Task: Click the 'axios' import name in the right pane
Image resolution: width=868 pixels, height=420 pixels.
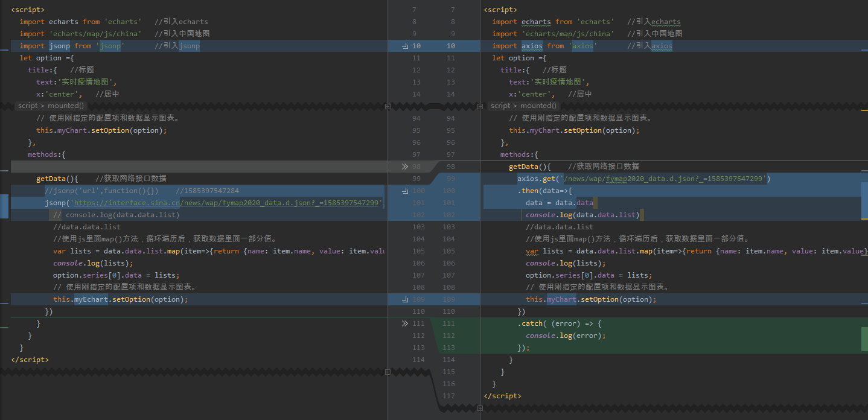Action: (x=533, y=46)
